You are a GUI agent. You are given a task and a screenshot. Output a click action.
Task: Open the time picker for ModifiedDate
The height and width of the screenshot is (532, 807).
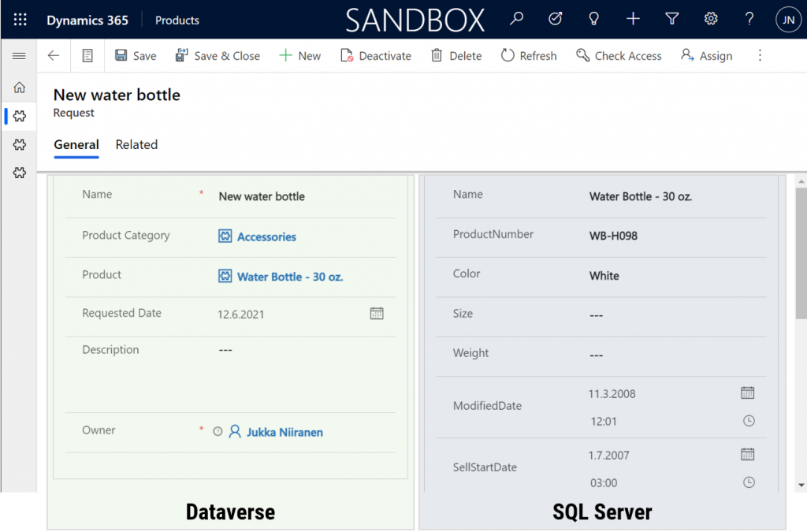[x=749, y=421]
